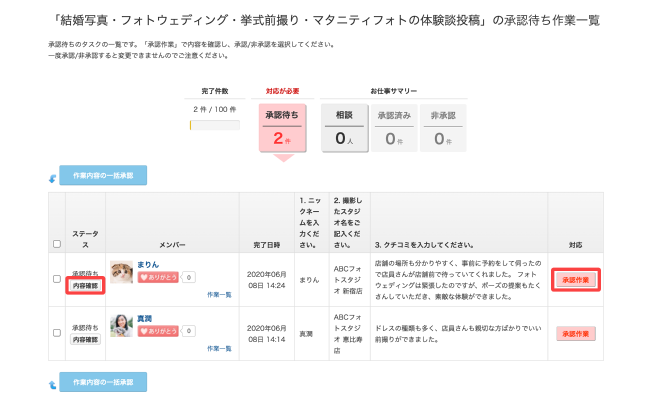This screenshot has height=400, width=652.
Task: Check the checkbox for 真潤's row
Action: [56, 333]
